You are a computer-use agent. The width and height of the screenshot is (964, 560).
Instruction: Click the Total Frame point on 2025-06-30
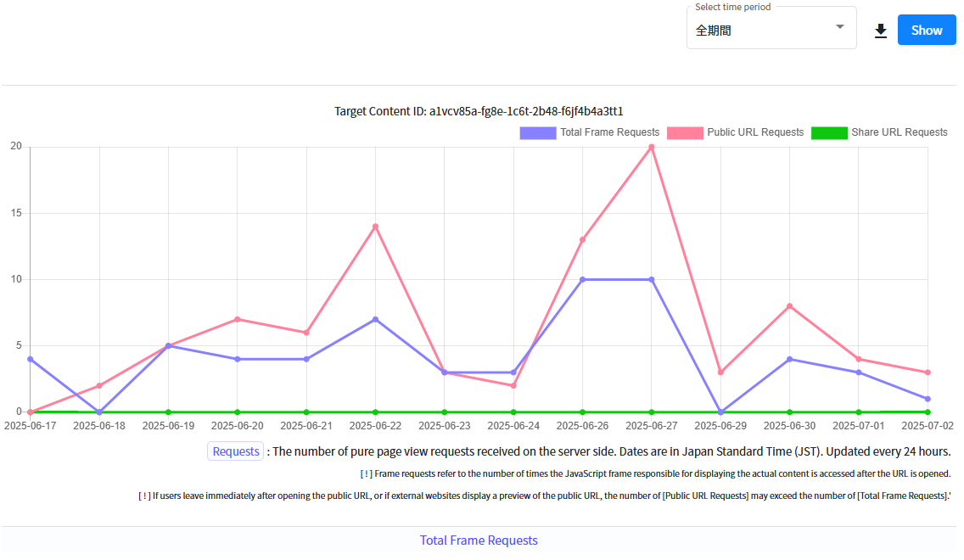tap(789, 359)
